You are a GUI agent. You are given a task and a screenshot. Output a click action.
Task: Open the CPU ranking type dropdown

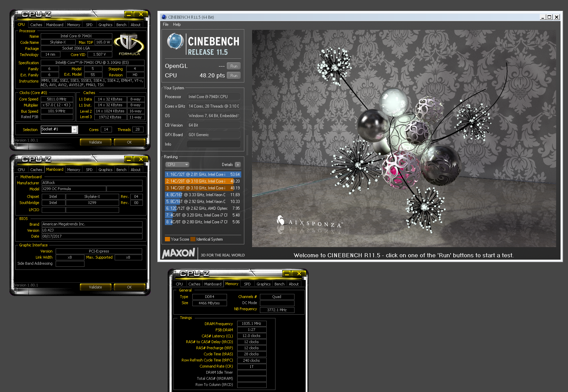pos(177,165)
